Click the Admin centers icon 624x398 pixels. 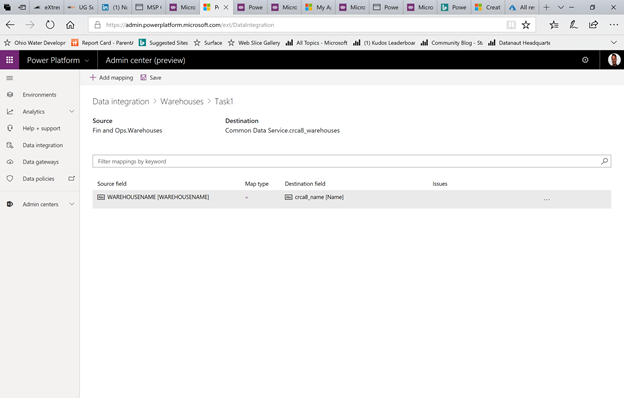coord(10,204)
